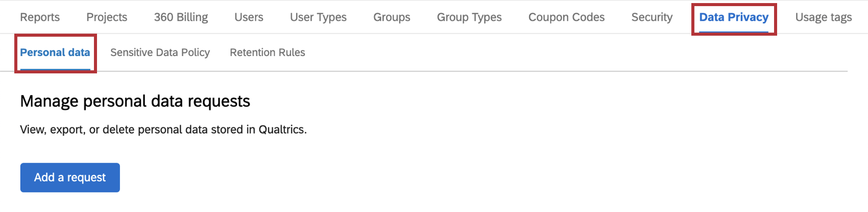Open 360 Billing tab

click(181, 17)
